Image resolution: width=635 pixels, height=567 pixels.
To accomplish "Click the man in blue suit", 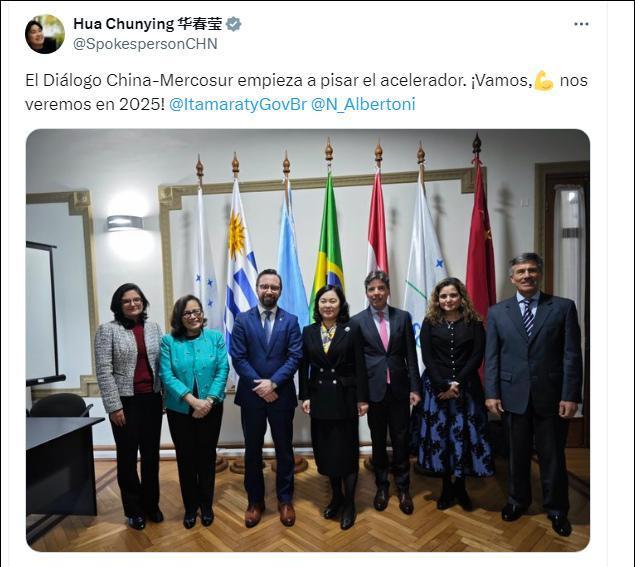I will (x=266, y=397).
